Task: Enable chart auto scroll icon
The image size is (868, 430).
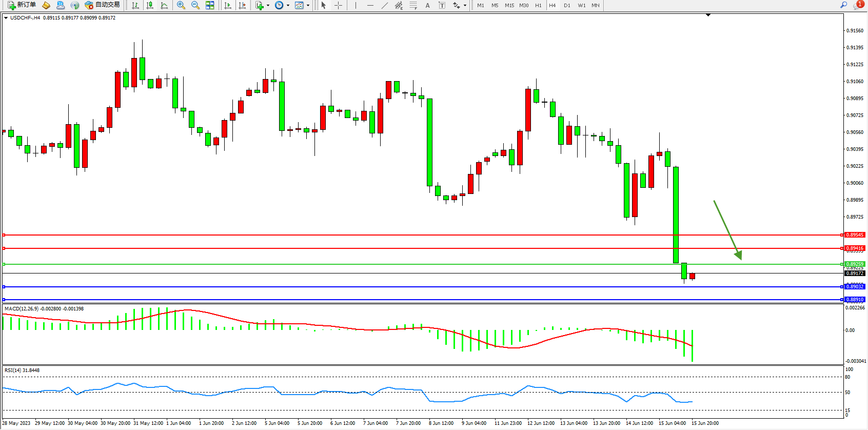Action: coord(228,5)
